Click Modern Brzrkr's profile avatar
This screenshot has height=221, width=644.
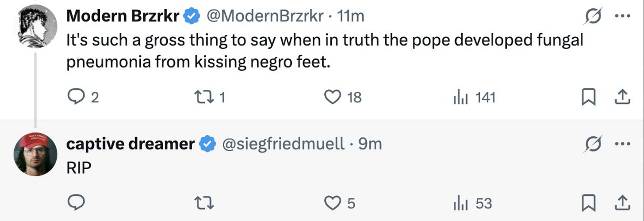tap(35, 27)
